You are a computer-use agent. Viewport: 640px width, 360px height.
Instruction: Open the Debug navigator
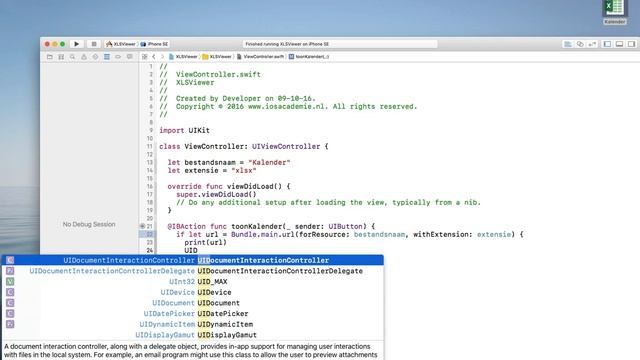pos(107,57)
